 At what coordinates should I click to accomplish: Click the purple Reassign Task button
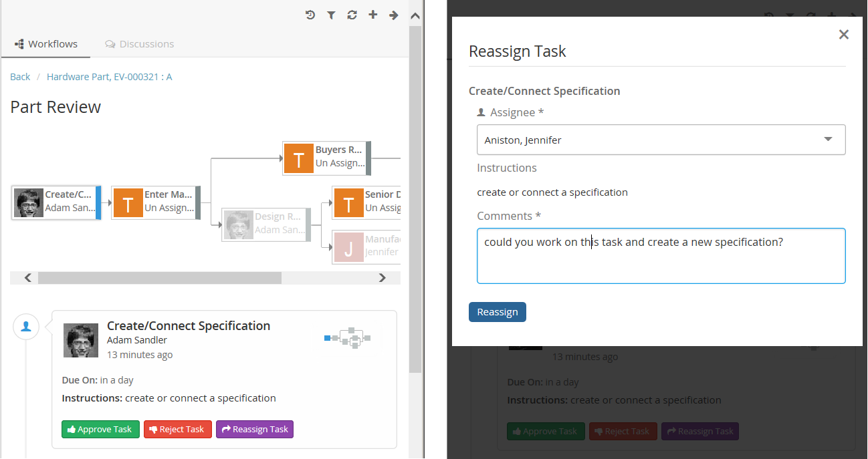click(254, 429)
